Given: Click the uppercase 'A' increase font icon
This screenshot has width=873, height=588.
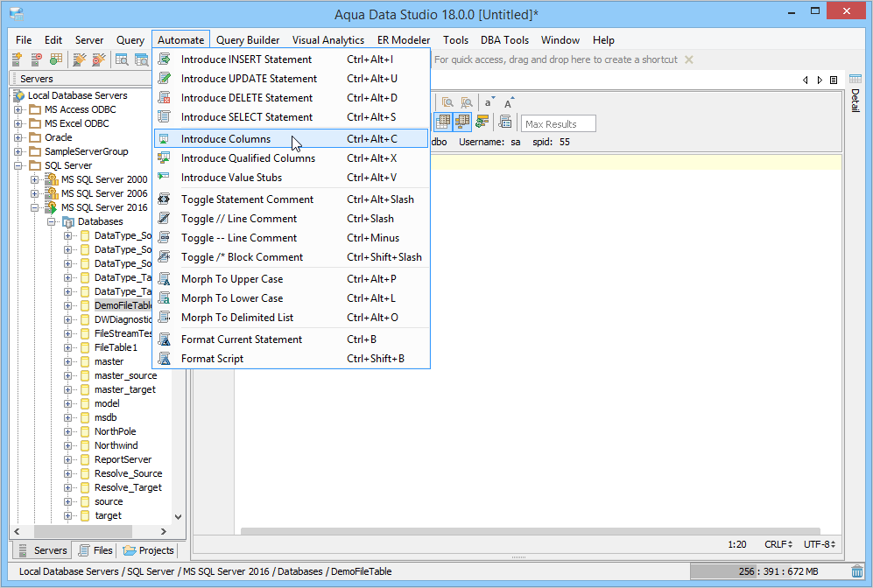Looking at the screenshot, I should click(x=509, y=102).
